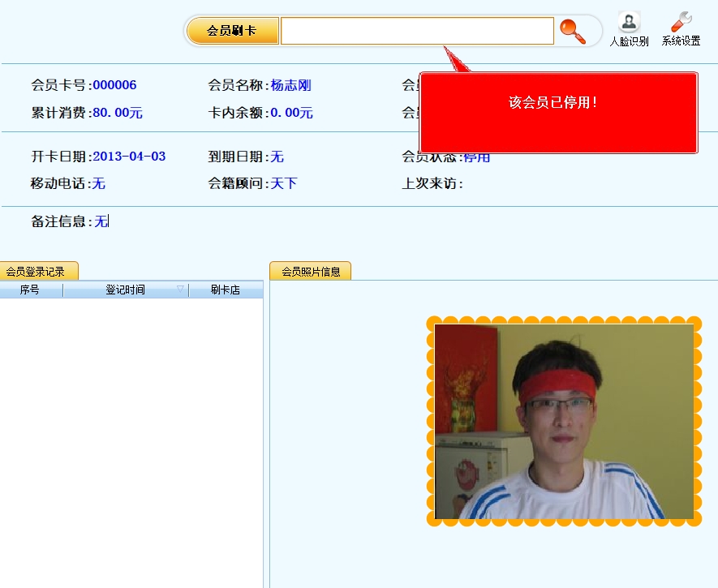The image size is (718, 588).
Task: Click the 停用 member status value
Action: (477, 157)
